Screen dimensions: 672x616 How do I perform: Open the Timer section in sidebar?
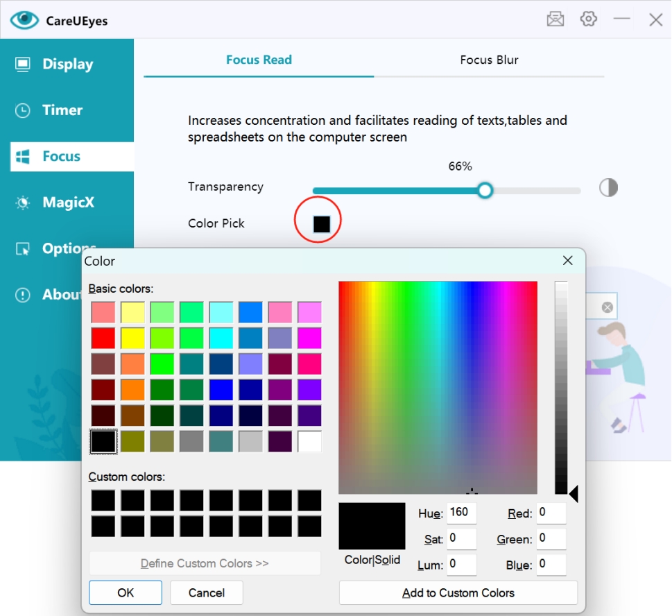(62, 110)
